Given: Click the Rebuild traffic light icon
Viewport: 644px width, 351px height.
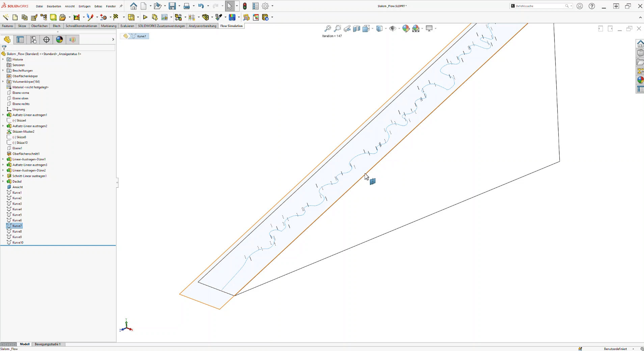Looking at the screenshot, I should point(245,6).
